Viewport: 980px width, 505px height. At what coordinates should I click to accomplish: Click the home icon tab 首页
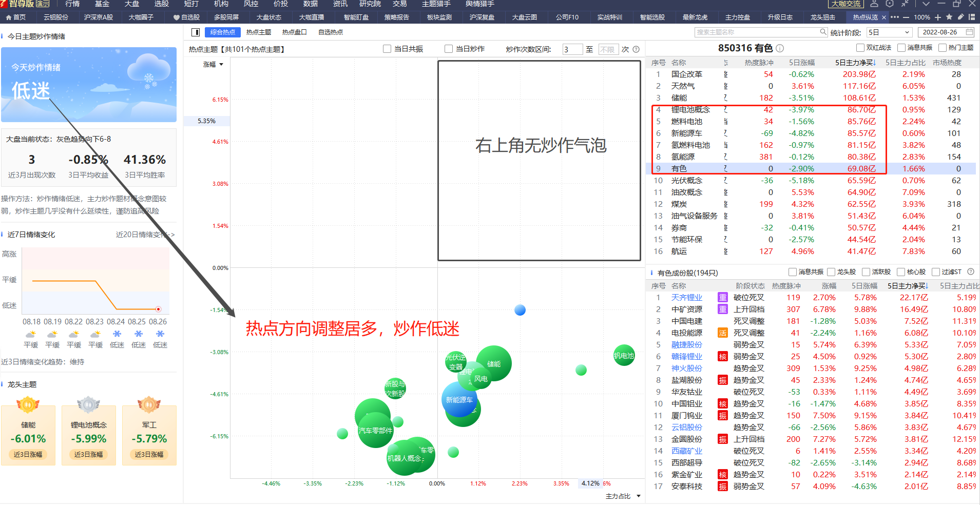pos(16,17)
